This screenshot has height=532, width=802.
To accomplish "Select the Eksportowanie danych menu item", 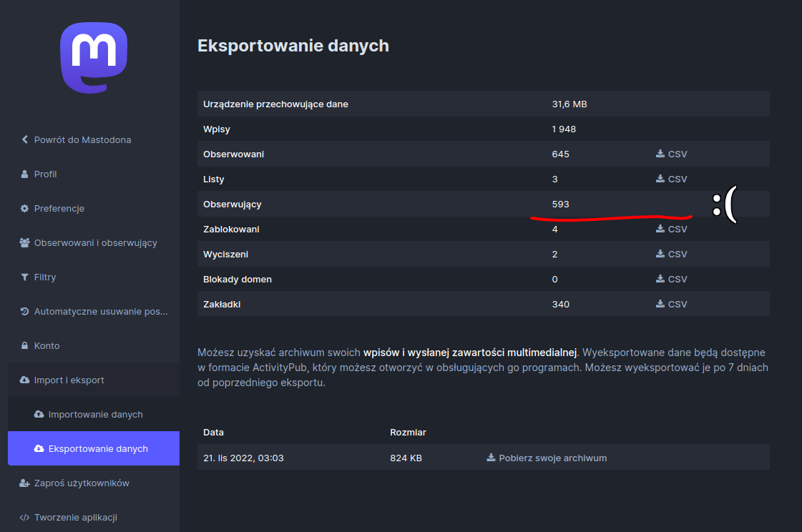I will point(97,449).
